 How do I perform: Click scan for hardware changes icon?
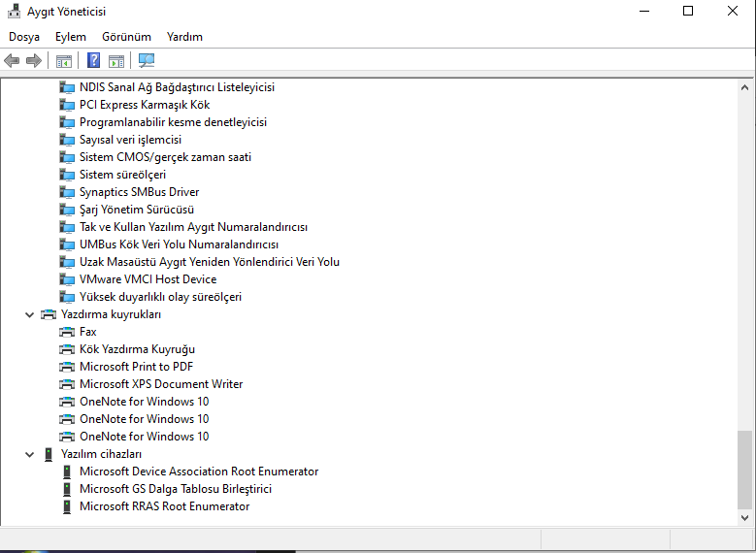(147, 60)
